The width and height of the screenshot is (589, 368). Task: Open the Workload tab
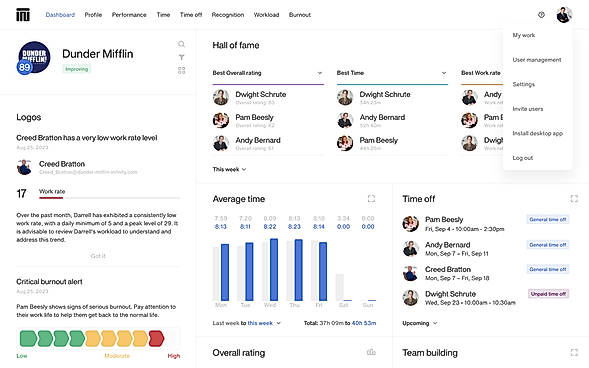[266, 15]
